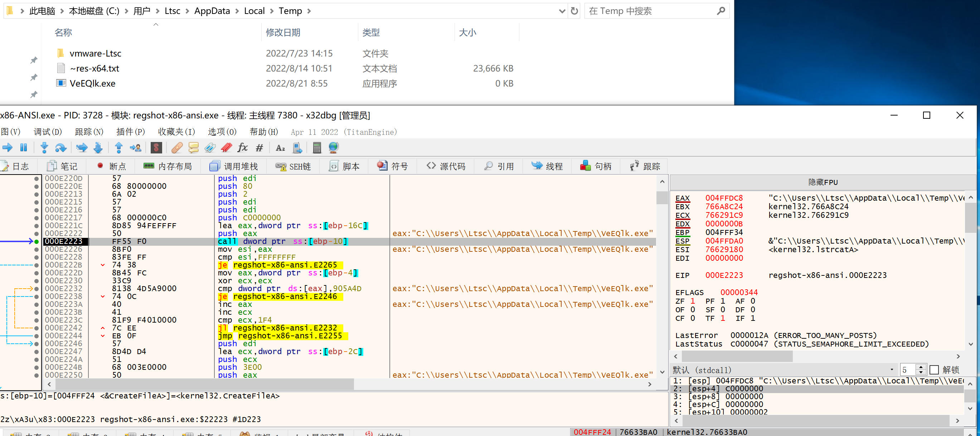Toggle the 解锁 checkbox
Image resolution: width=980 pixels, height=436 pixels.
pos(934,369)
